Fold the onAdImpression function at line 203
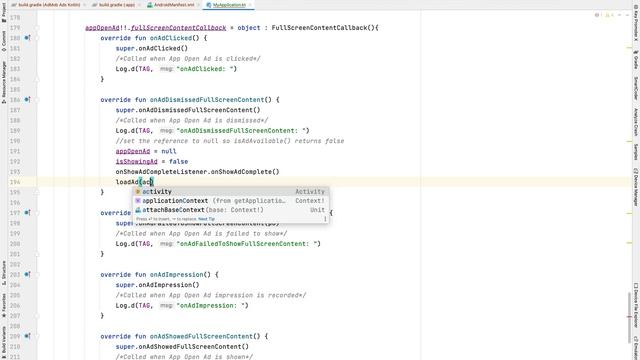This screenshot has height=360, width=640. coord(37,274)
